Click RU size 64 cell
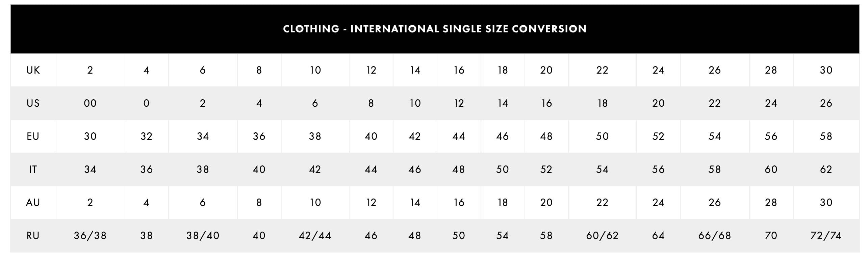The width and height of the screenshot is (868, 262). 658,236
